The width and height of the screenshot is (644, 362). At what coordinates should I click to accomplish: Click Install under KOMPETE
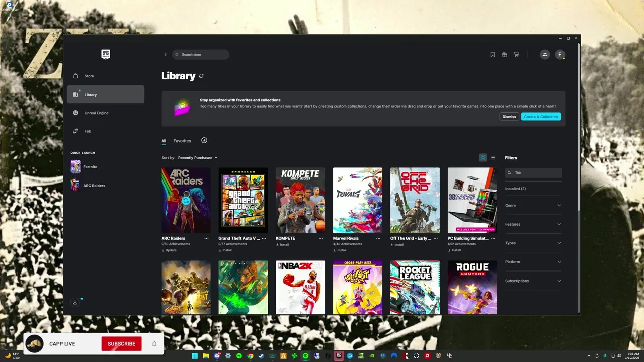282,245
